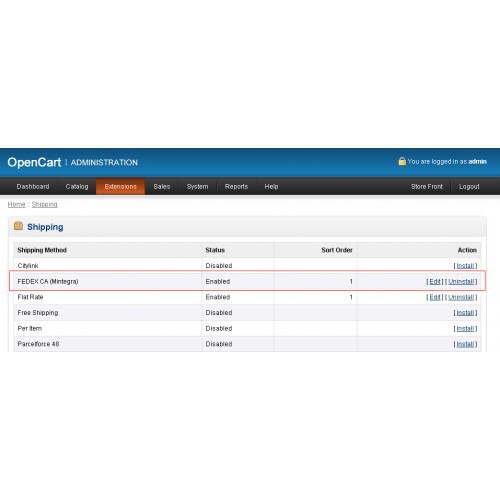Open the Reports menu
The width and height of the screenshot is (500, 500).
point(236,187)
